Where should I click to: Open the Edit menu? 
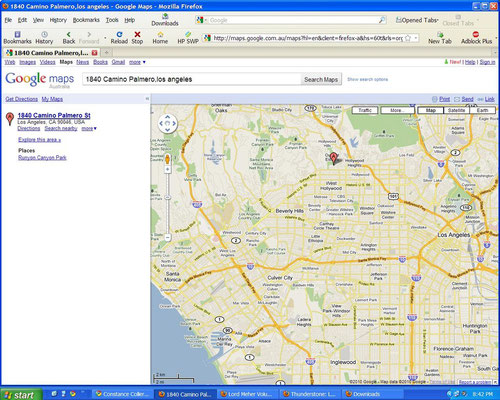coord(22,20)
